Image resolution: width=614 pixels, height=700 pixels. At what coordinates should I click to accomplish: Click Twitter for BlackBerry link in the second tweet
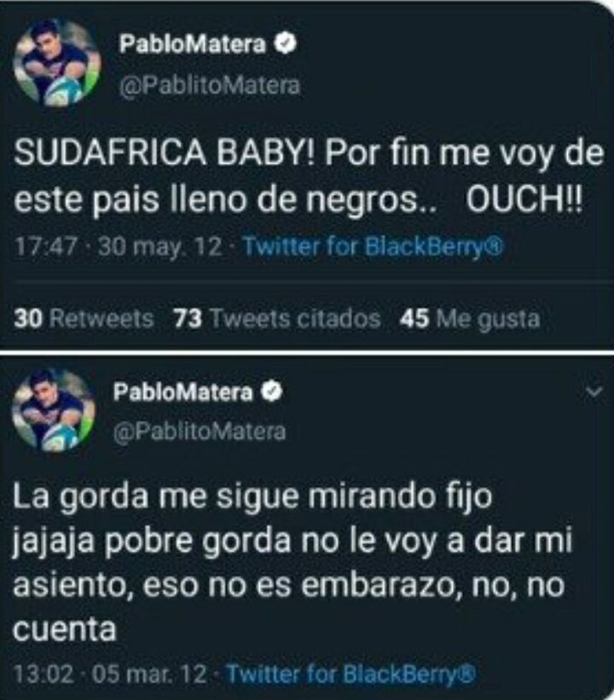tap(351, 673)
